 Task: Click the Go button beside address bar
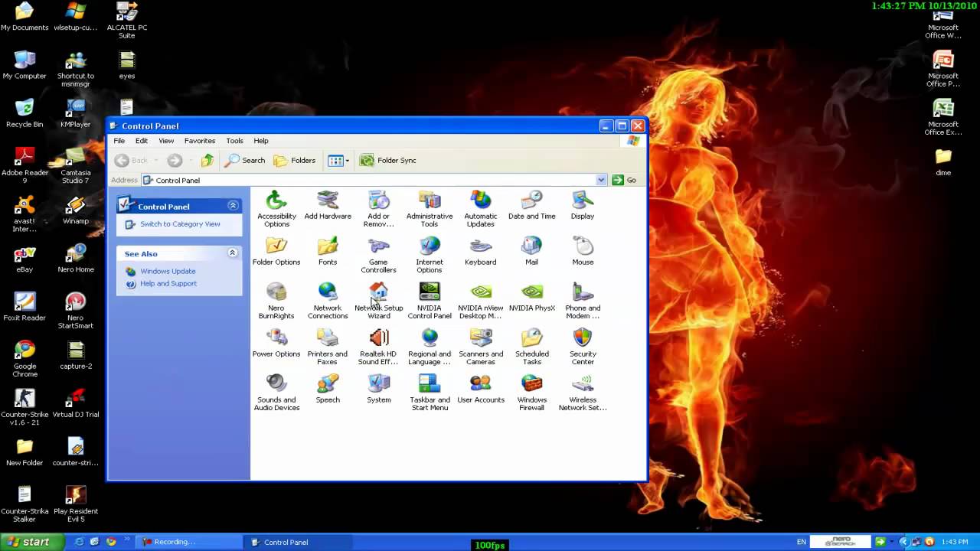coord(624,180)
